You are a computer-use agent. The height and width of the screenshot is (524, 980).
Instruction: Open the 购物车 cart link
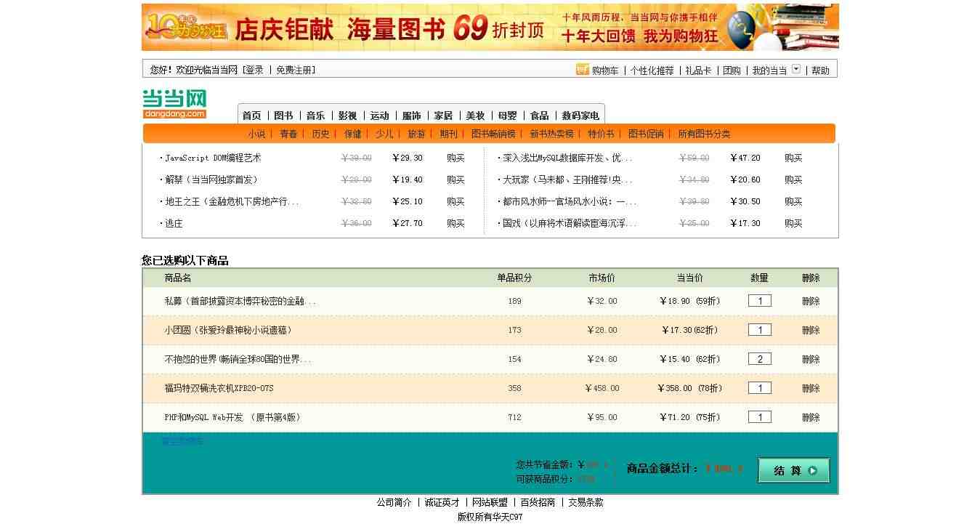pos(605,70)
